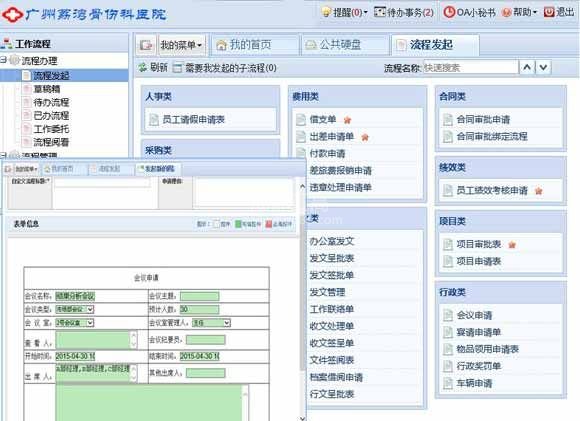Collapse the 流程办理 tree node
This screenshot has width=580, height=421.
coord(3,60)
